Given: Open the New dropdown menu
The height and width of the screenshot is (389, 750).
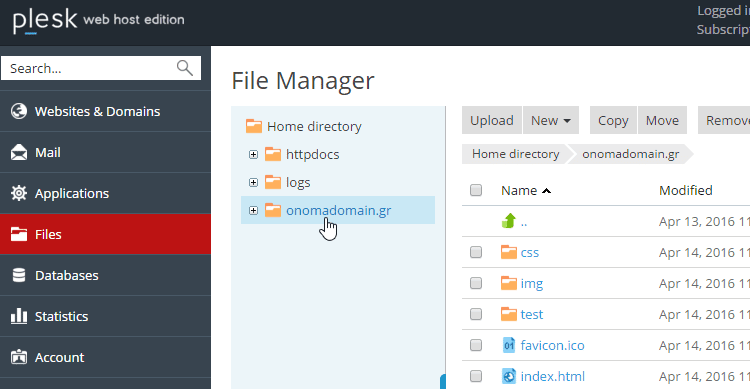Looking at the screenshot, I should [551, 120].
